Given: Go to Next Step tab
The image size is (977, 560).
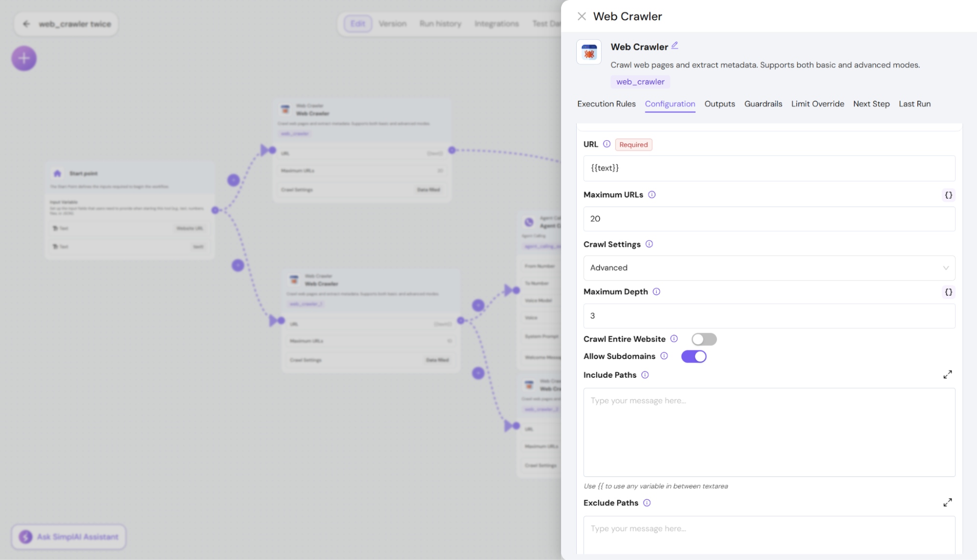Looking at the screenshot, I should click(x=871, y=104).
